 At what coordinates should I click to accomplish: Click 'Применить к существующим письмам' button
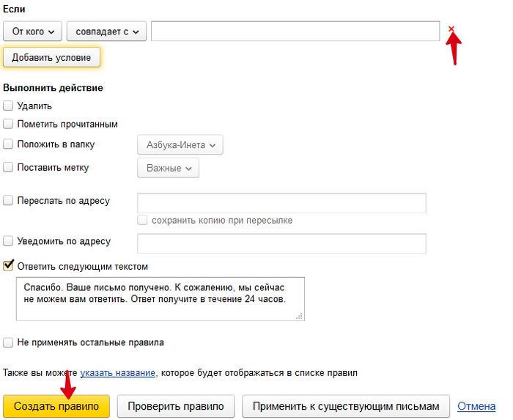[x=346, y=406]
